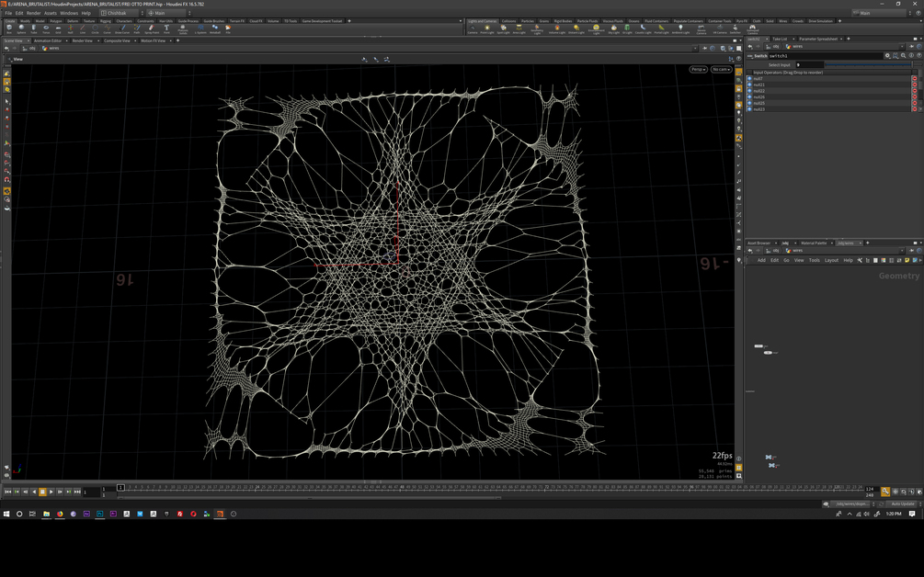Select the Point Light shelf tool
The width and height of the screenshot is (924, 577).
(x=486, y=28)
